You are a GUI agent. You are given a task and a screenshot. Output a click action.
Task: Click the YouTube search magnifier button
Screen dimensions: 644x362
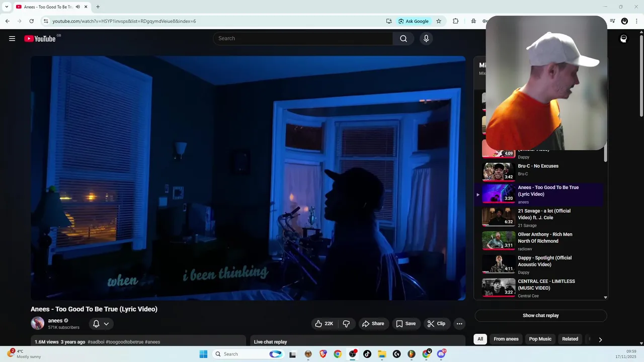coord(404,39)
